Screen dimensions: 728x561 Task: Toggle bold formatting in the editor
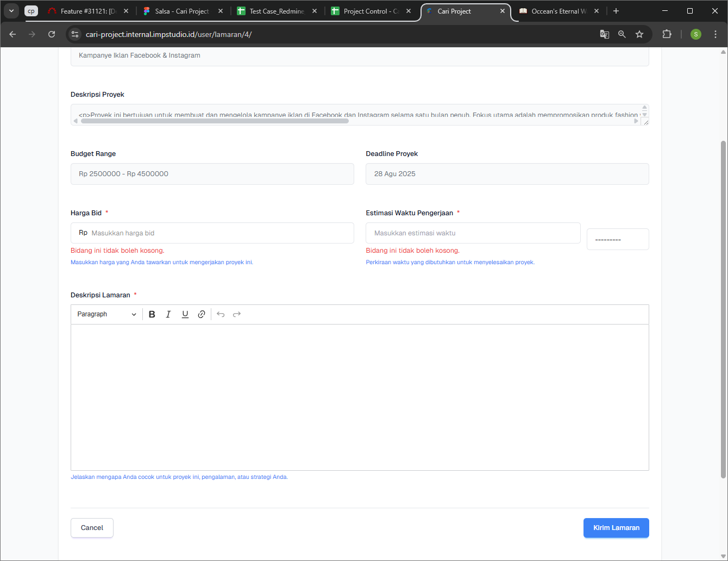click(152, 314)
